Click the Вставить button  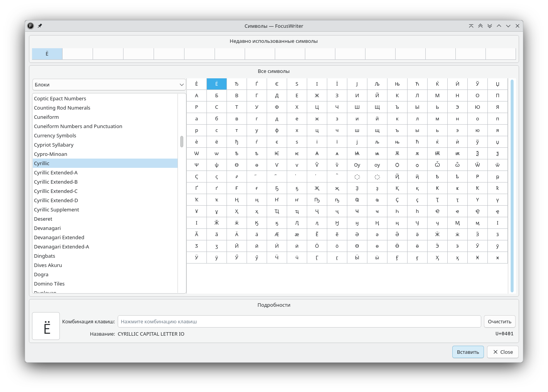pos(468,352)
